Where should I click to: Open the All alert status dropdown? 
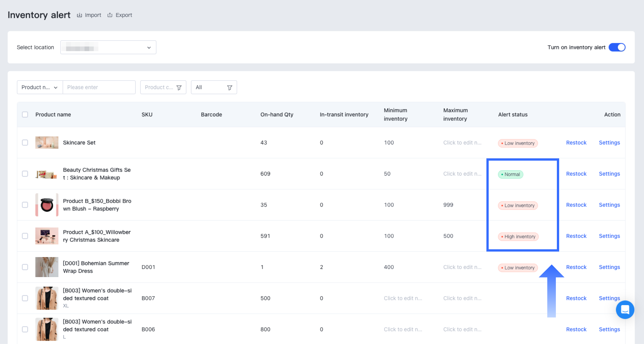213,87
